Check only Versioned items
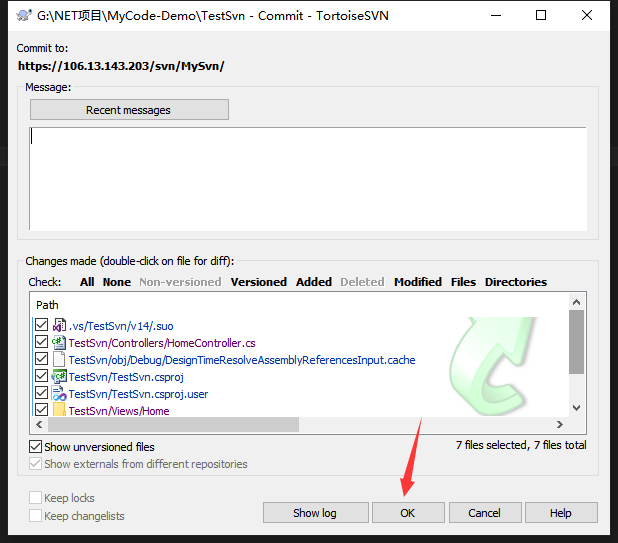Viewport: 618px width, 543px height. point(259,282)
